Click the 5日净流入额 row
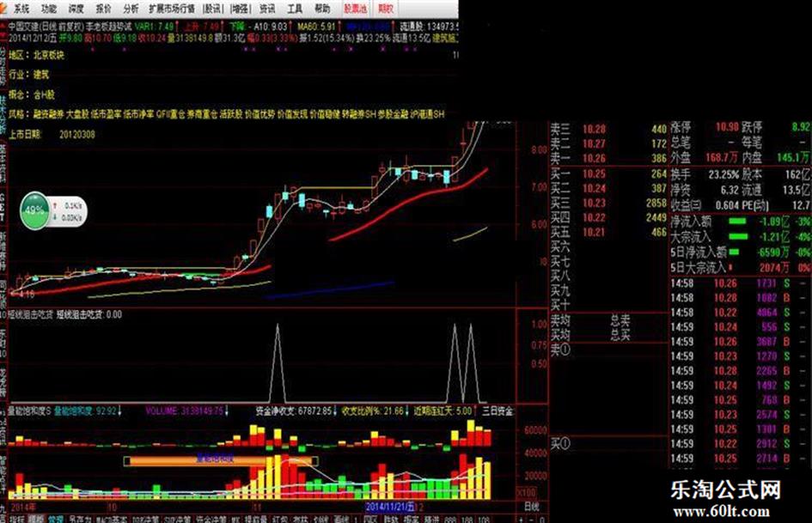812x523 pixels. (741, 252)
